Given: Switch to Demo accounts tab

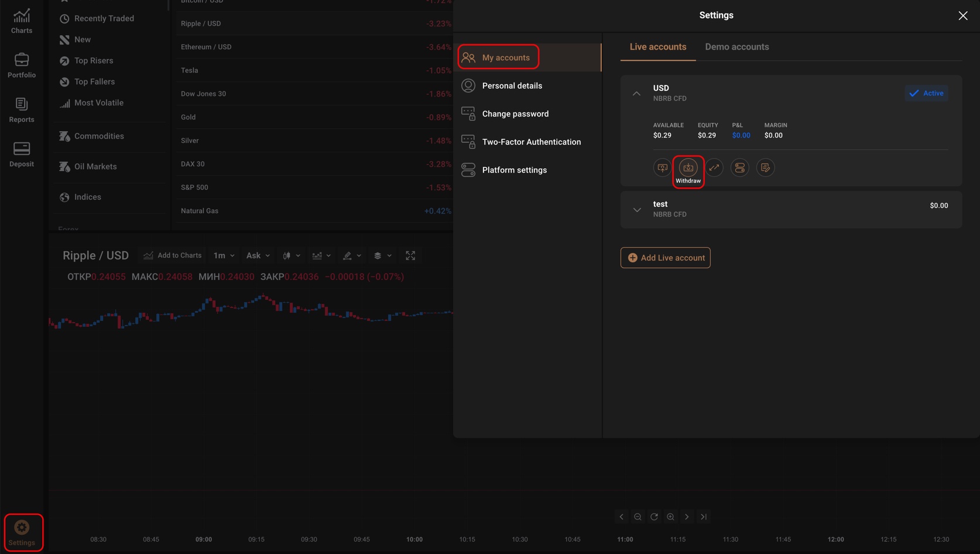Looking at the screenshot, I should [737, 47].
